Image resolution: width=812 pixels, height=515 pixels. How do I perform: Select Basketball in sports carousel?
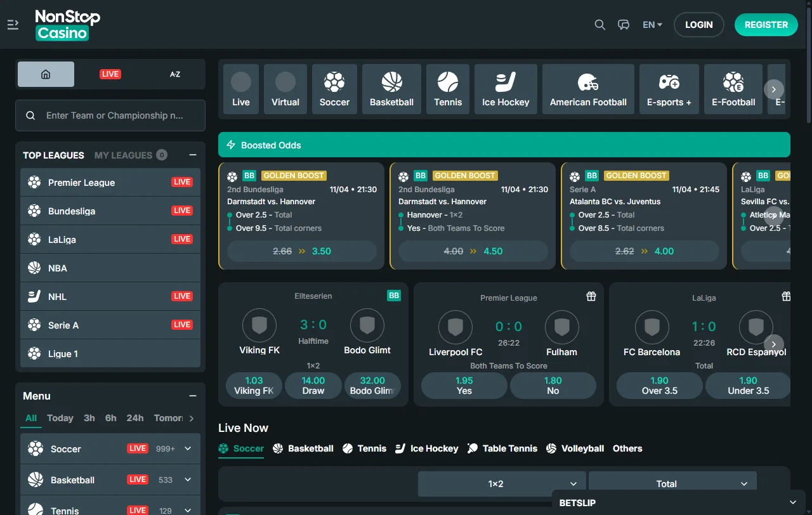[391, 89]
